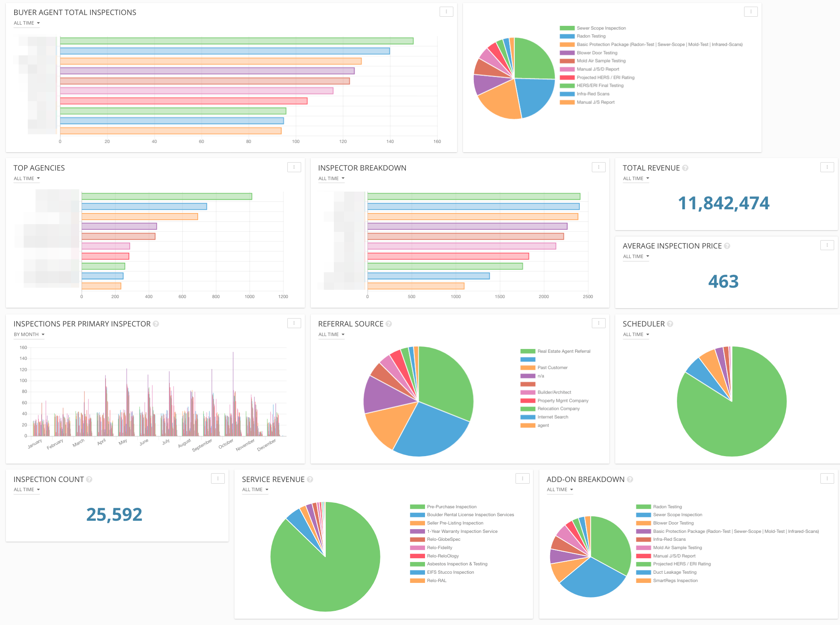This screenshot has width=840, height=625.
Task: Toggle Internet Search legend entry
Action: (x=544, y=417)
